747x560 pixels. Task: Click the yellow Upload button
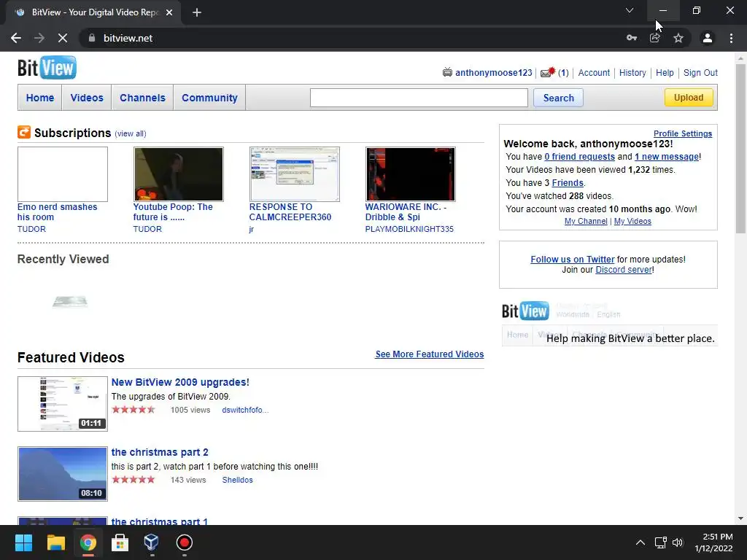[689, 97]
